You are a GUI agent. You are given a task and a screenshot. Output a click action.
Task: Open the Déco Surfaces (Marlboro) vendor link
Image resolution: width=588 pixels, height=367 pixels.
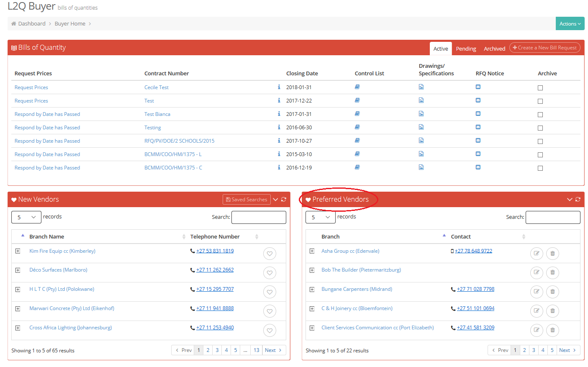click(58, 269)
